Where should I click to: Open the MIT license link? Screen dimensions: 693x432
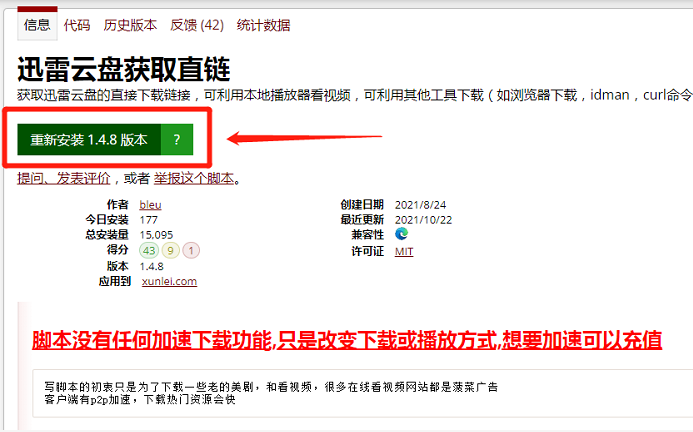(x=404, y=251)
